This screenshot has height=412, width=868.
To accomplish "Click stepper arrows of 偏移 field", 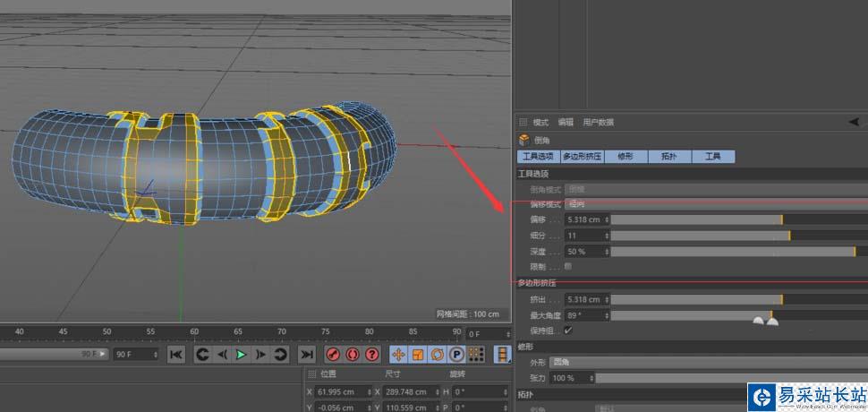I will click(607, 219).
